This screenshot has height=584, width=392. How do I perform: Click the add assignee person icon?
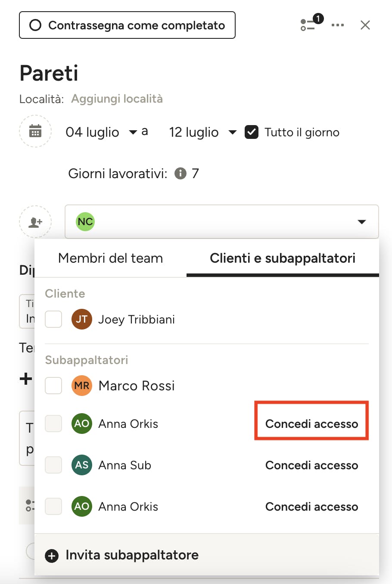click(x=35, y=222)
